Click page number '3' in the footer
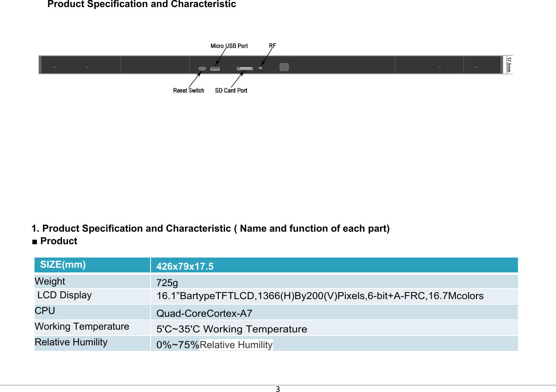The width and height of the screenshot is (556, 392). pos(278,389)
